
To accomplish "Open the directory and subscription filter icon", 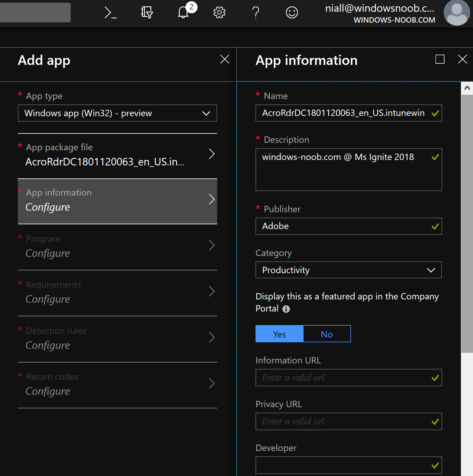I will tap(147, 13).
